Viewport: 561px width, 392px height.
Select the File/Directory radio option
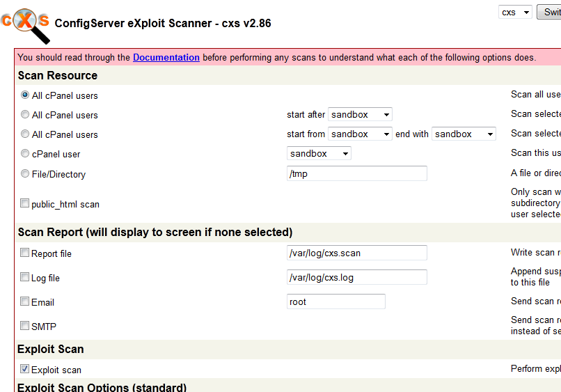24,173
